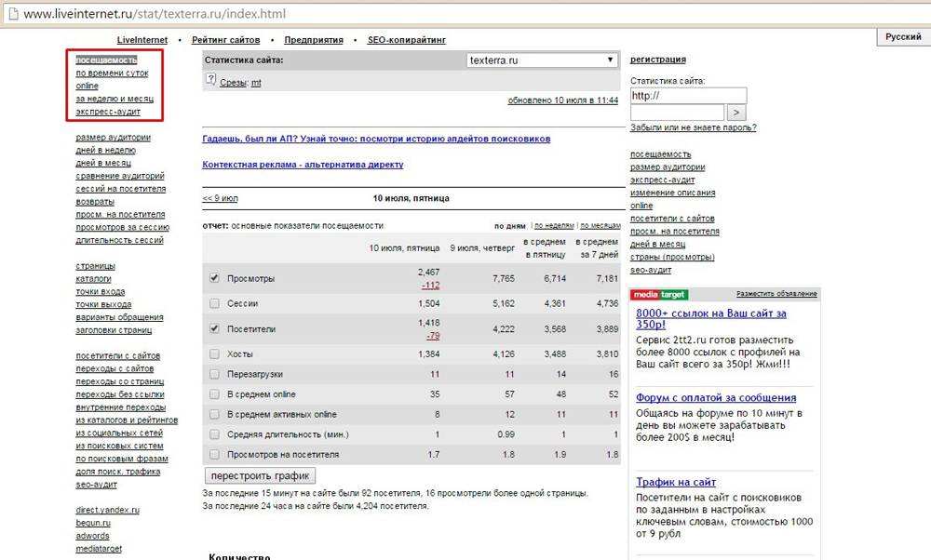
Task: Open the texterra.ru site dropdown
Action: pyautogui.click(x=542, y=60)
